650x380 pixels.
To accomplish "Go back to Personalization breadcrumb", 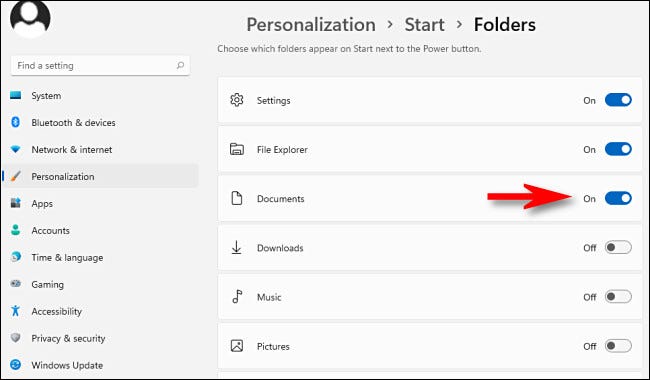I will click(311, 24).
